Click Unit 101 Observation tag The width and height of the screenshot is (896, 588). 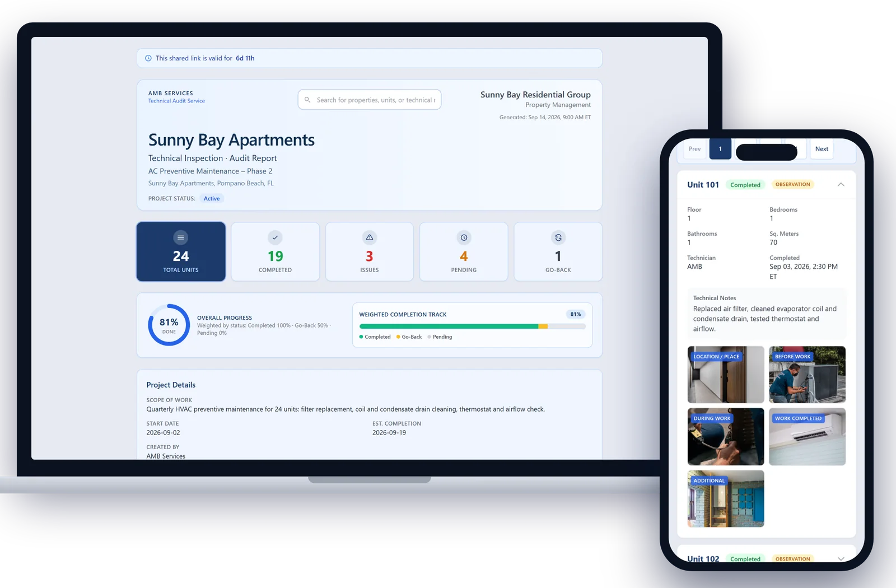tap(792, 184)
